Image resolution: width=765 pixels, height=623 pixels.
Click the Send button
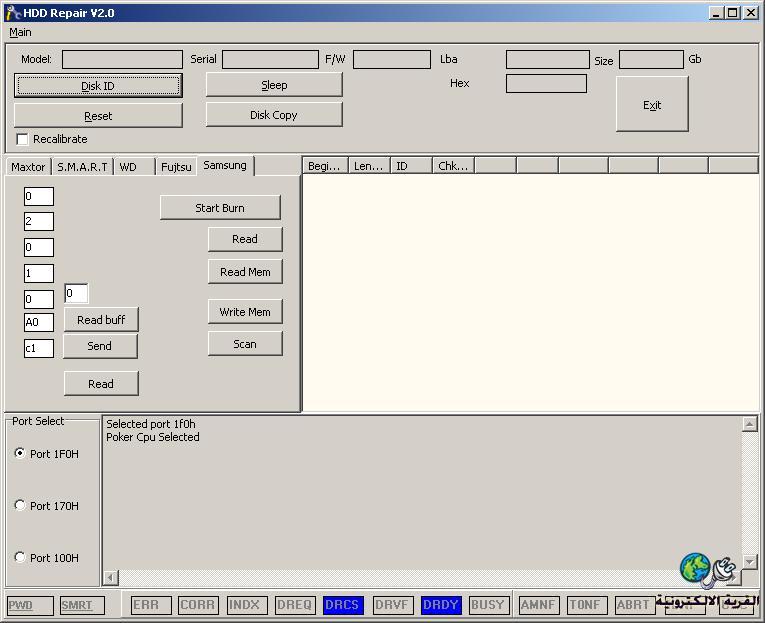[x=101, y=346]
